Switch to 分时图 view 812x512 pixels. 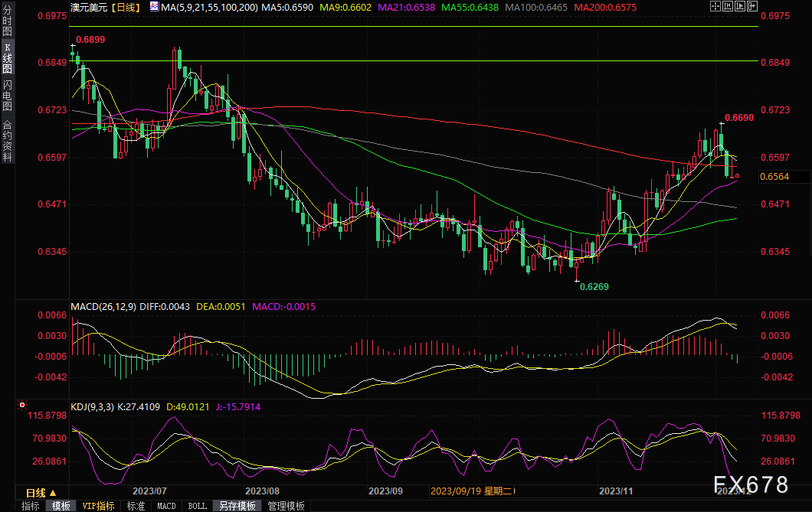7,21
